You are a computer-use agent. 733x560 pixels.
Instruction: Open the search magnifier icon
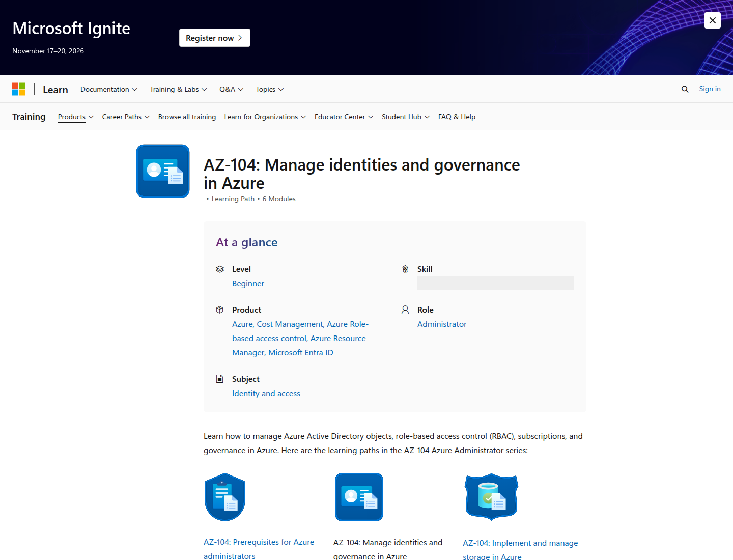click(685, 89)
